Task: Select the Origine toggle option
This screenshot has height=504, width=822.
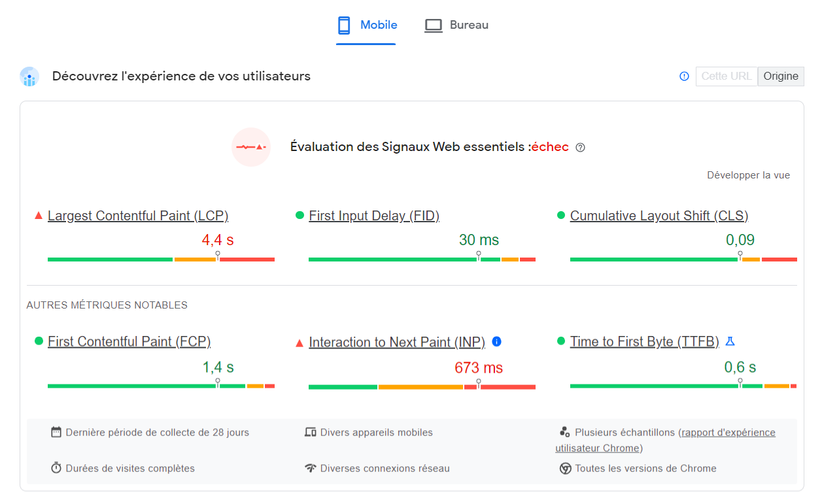Action: click(x=781, y=76)
